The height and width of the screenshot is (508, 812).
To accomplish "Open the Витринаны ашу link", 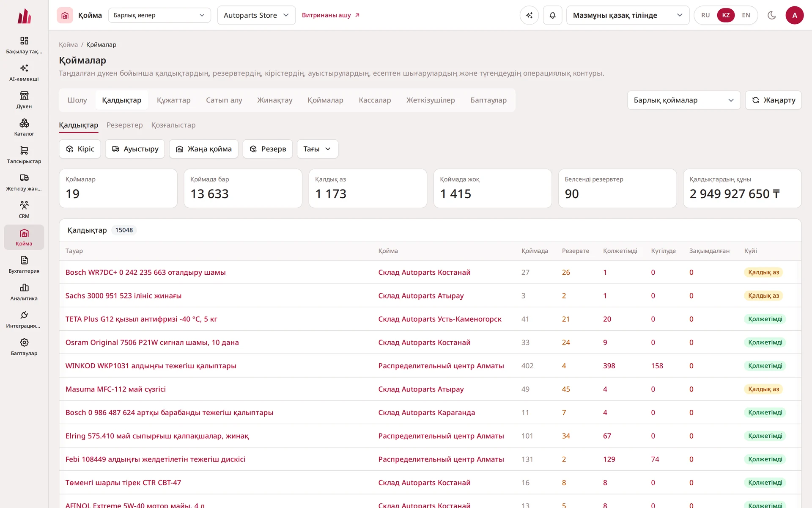I will pos(330,15).
